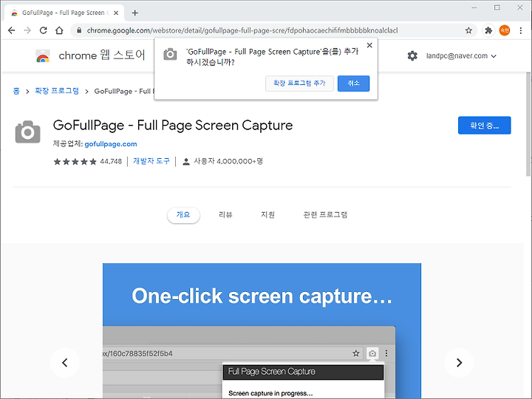Screen dimensions: 532x399
Task: Open the '지원' tab
Action: coord(267,215)
